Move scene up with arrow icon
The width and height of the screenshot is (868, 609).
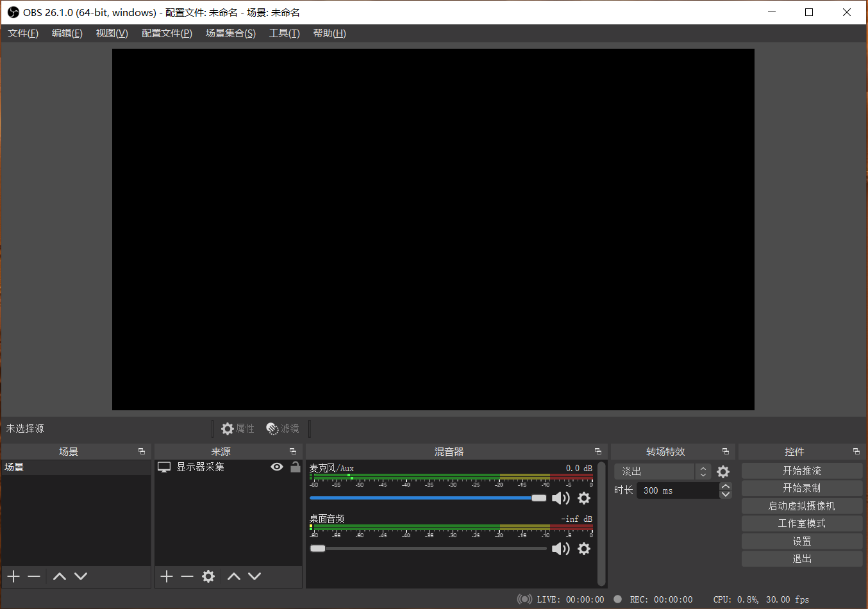point(60,576)
